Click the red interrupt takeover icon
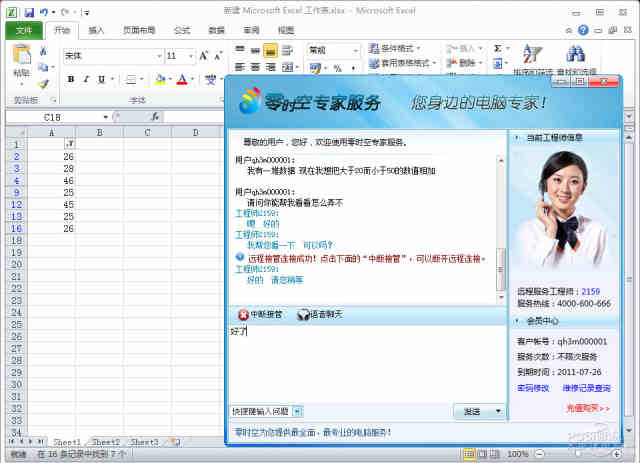Screen dimensions: 640x463 click(243, 315)
